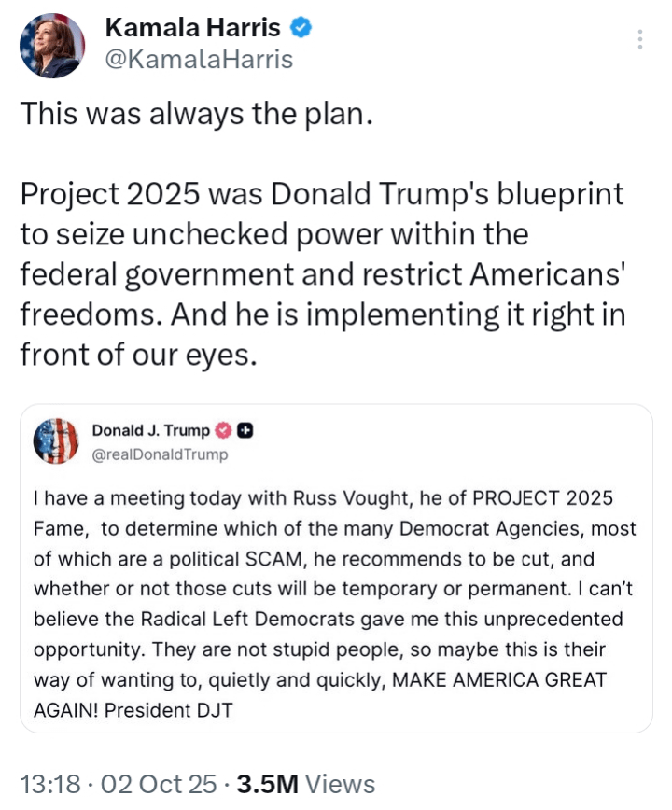This screenshot has height=810, width=672.
Task: Open the Kamala Harris display name link
Action: [x=192, y=28]
